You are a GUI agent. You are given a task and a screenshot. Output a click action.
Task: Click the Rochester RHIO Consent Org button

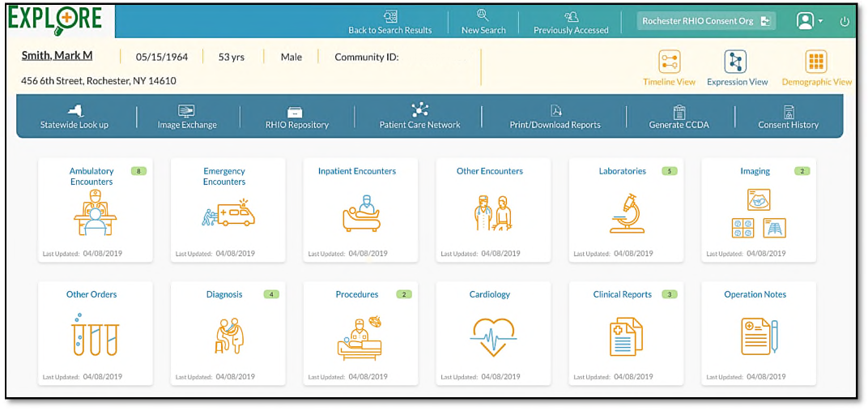[x=706, y=21]
